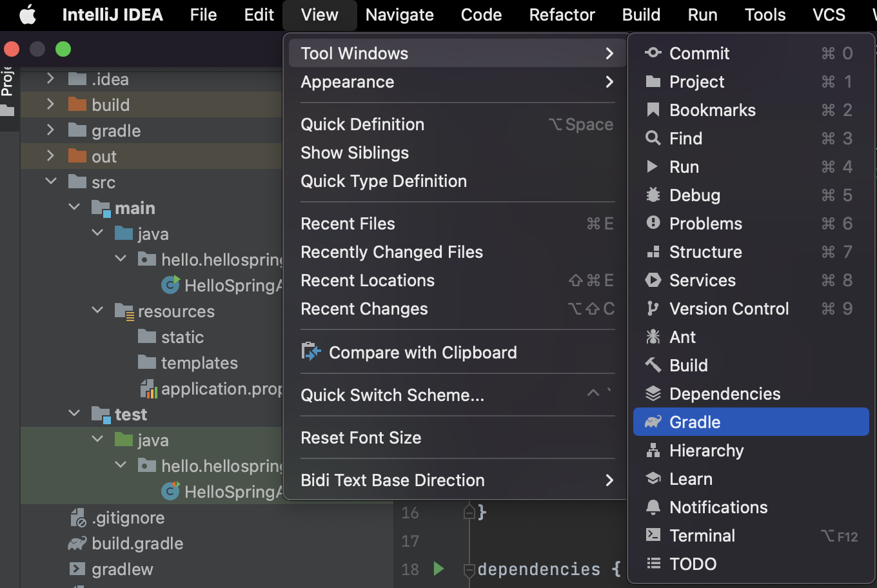The image size is (877, 588).
Task: Click the Build hammer icon
Action: point(653,366)
